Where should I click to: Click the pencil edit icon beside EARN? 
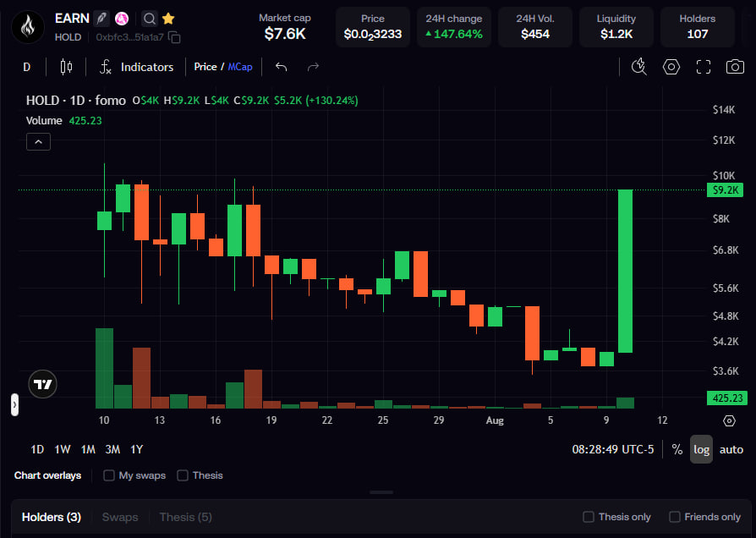click(x=101, y=19)
